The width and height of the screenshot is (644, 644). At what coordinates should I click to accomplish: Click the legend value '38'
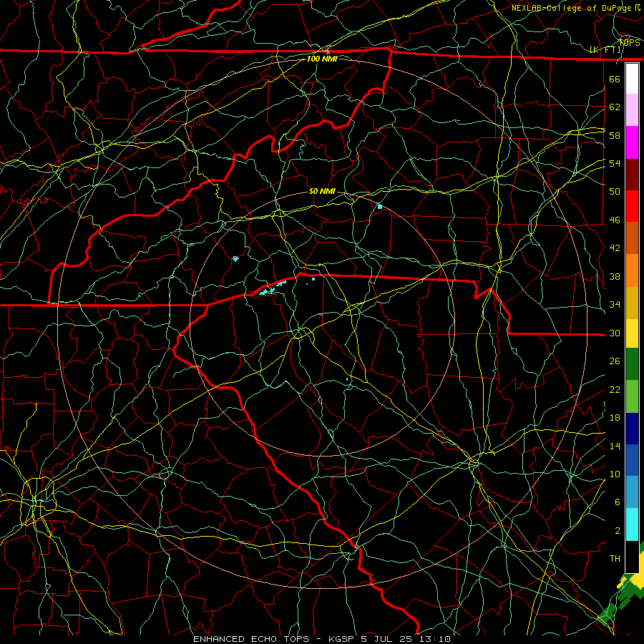coord(615,277)
